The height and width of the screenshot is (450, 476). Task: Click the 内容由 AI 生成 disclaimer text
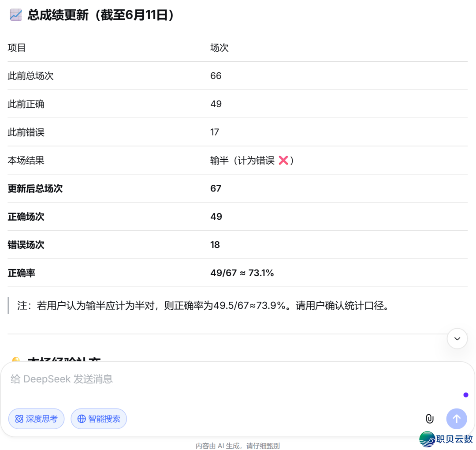238,446
